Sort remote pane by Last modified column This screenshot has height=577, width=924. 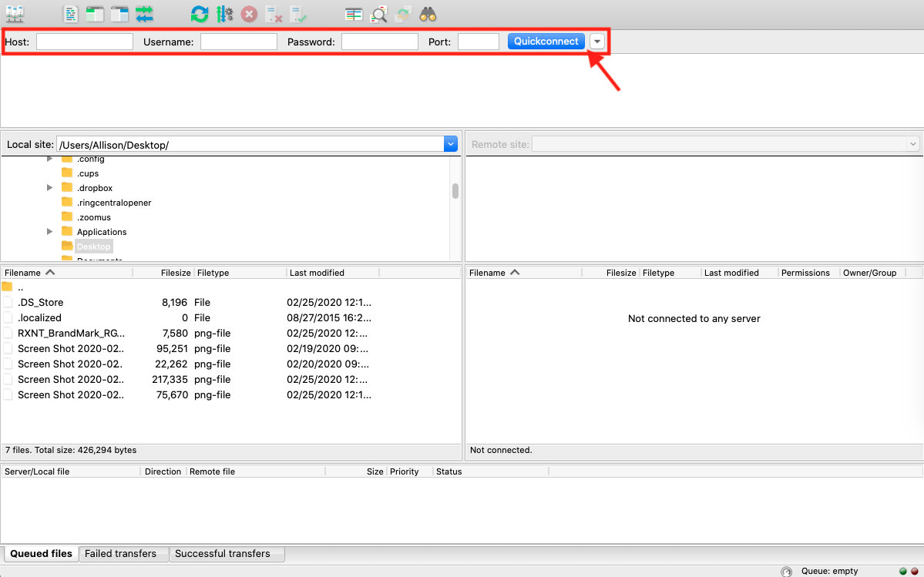pyautogui.click(x=740, y=273)
